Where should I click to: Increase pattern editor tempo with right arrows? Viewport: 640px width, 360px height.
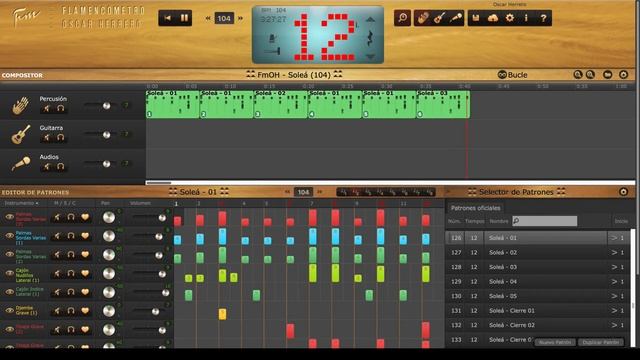320,192
